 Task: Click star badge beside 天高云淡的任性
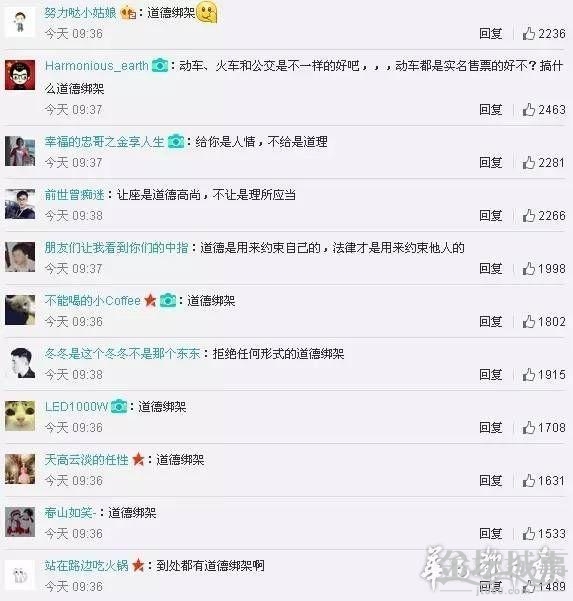click(138, 459)
